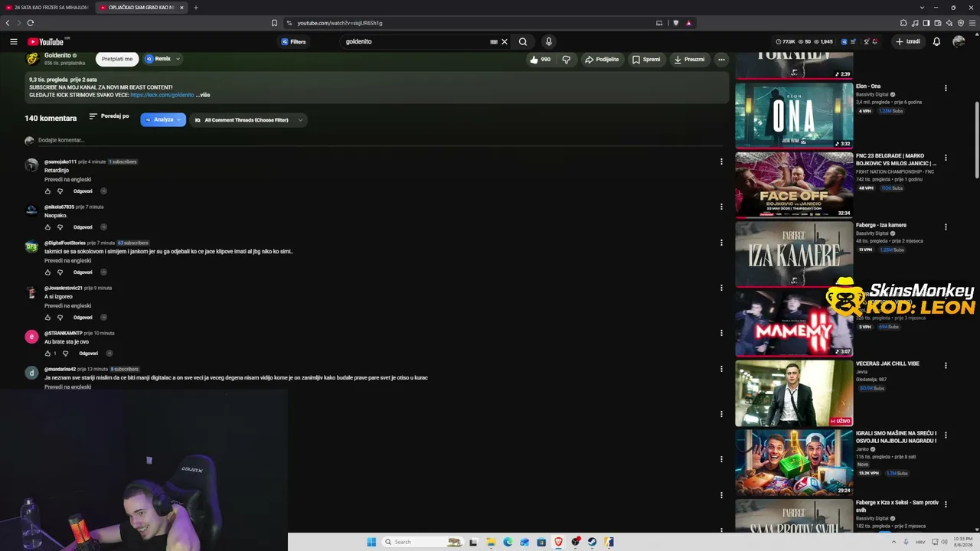Open the Goldenito channel name
Screen dimensions: 980x551
[x=57, y=55]
